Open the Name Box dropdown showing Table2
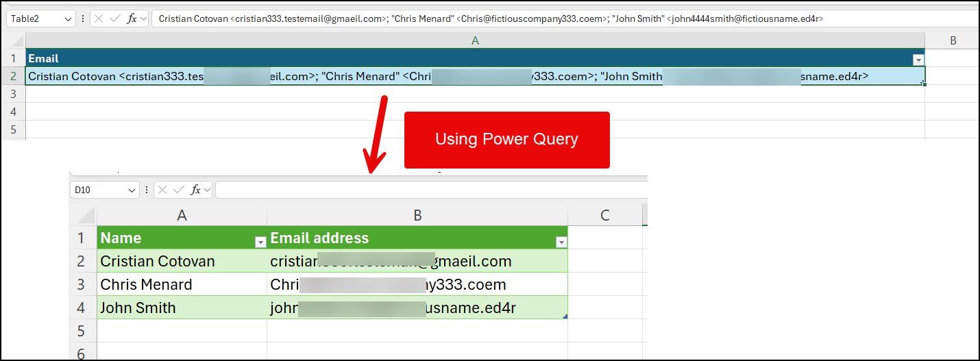The image size is (980, 361). pos(68,19)
